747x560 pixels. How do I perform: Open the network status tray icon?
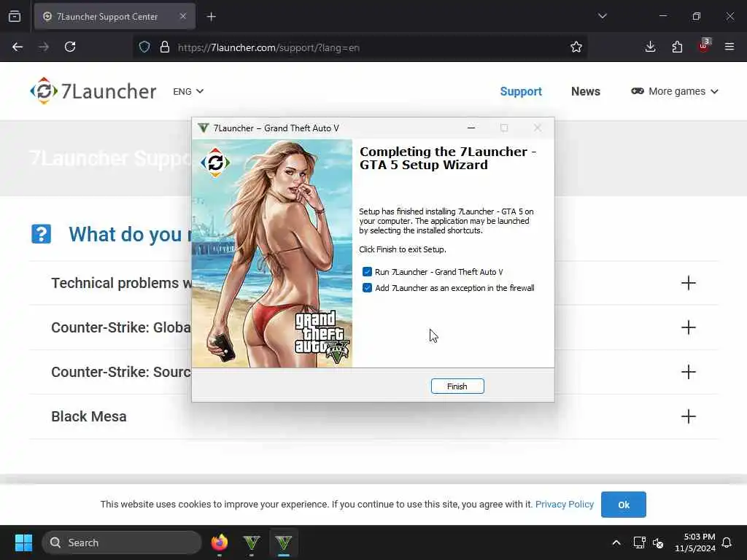pyautogui.click(x=639, y=542)
